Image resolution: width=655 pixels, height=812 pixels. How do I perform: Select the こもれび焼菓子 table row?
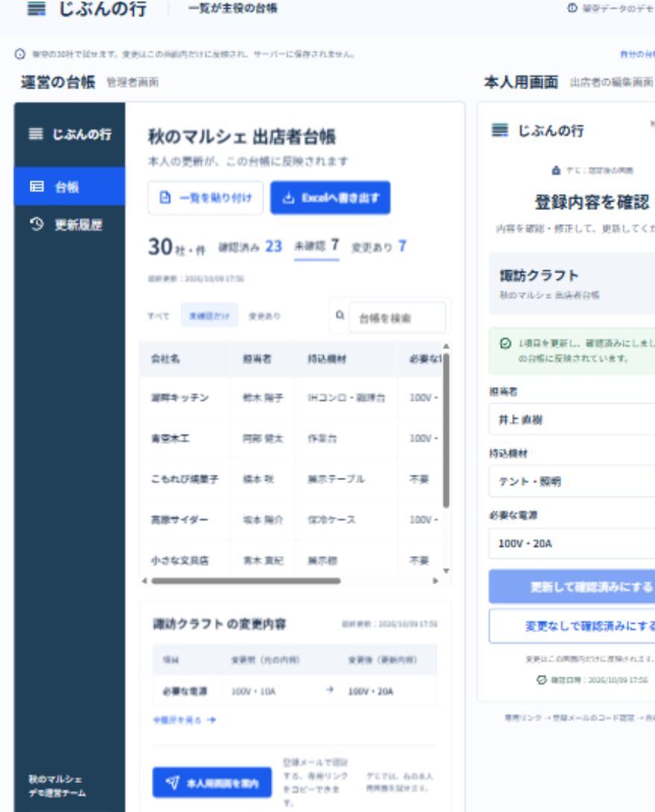(291, 479)
